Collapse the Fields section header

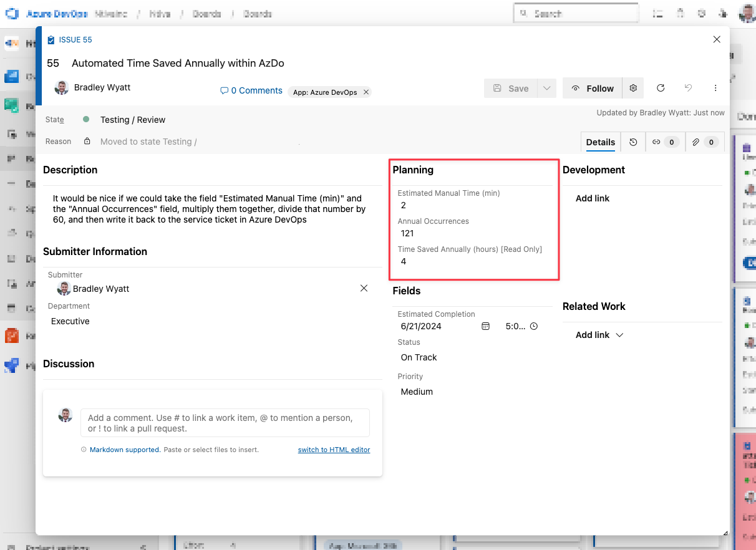[407, 291]
